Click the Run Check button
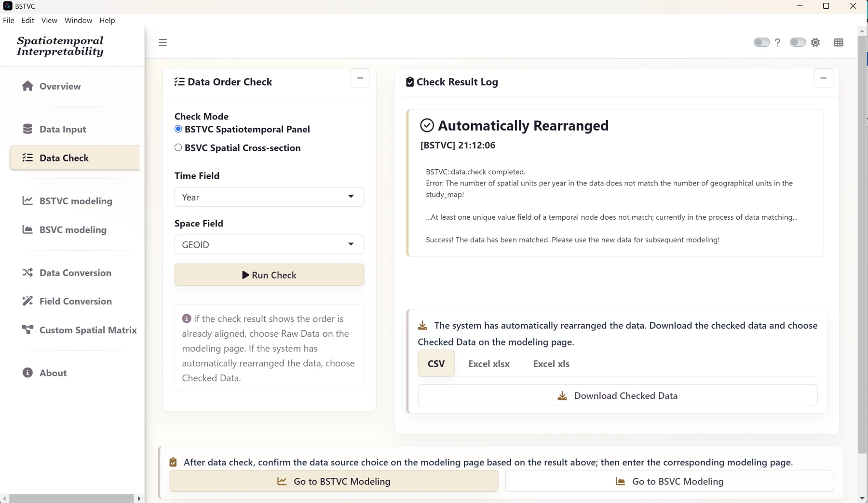 pyautogui.click(x=269, y=275)
